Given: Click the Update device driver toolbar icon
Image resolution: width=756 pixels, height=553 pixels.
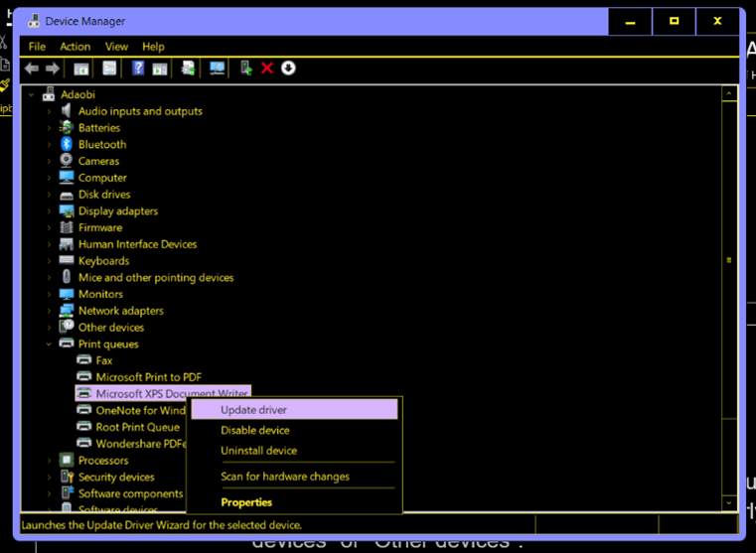Looking at the screenshot, I should click(188, 69).
